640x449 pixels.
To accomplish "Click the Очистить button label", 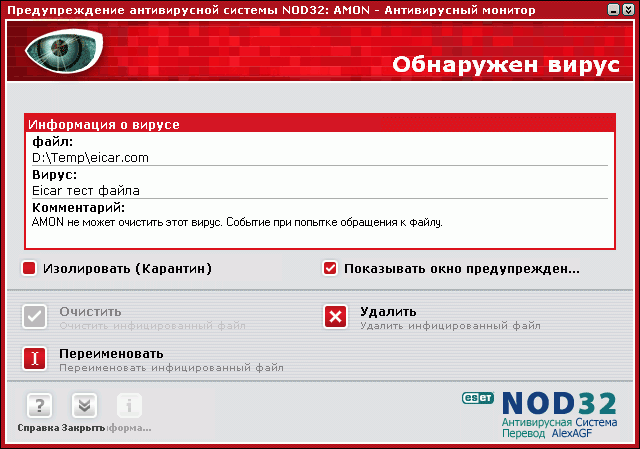I will click(x=90, y=312).
